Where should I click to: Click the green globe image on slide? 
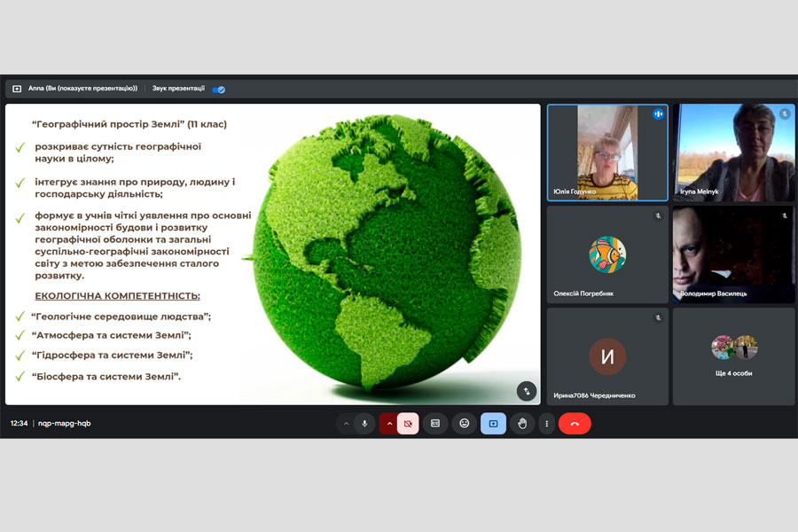click(387, 252)
